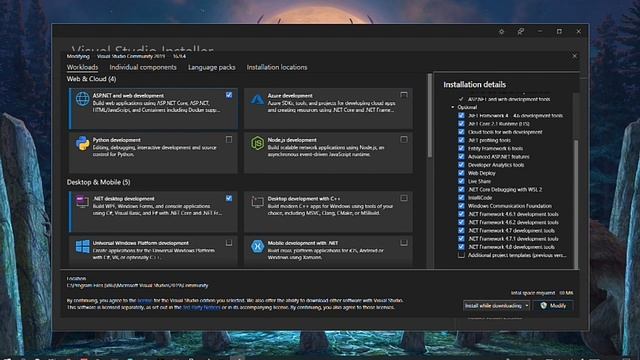Check Desktop development with C++ workload box
The height and width of the screenshot is (360, 640).
[x=404, y=198]
